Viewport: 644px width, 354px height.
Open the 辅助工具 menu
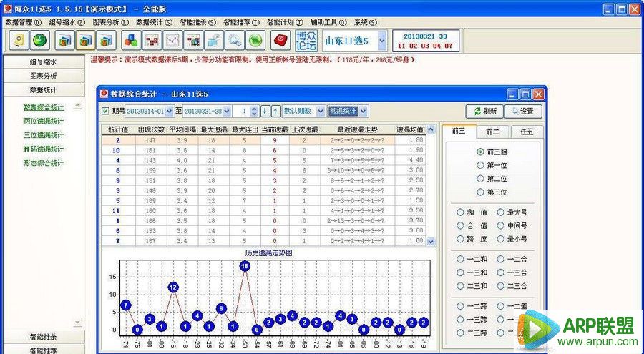(328, 22)
